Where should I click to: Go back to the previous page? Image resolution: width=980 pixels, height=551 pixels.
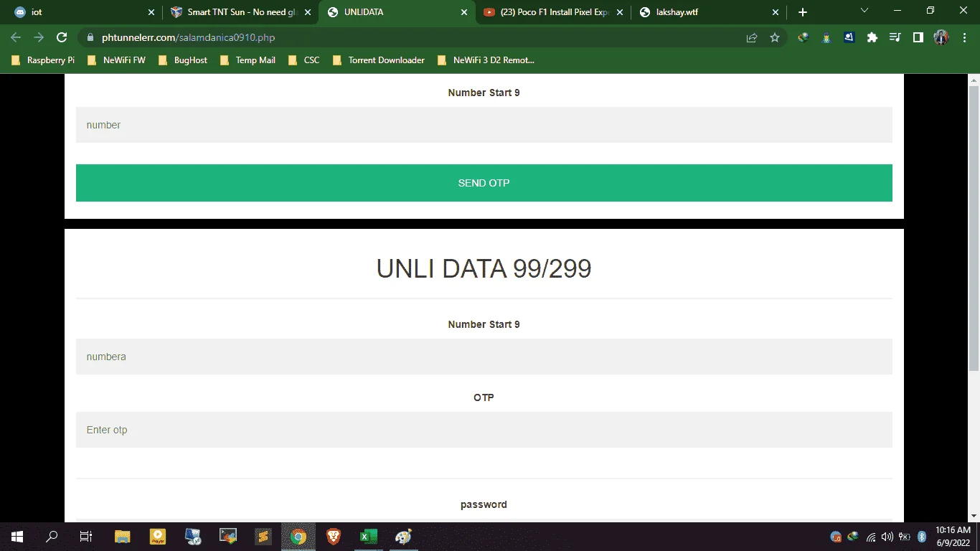(x=16, y=38)
